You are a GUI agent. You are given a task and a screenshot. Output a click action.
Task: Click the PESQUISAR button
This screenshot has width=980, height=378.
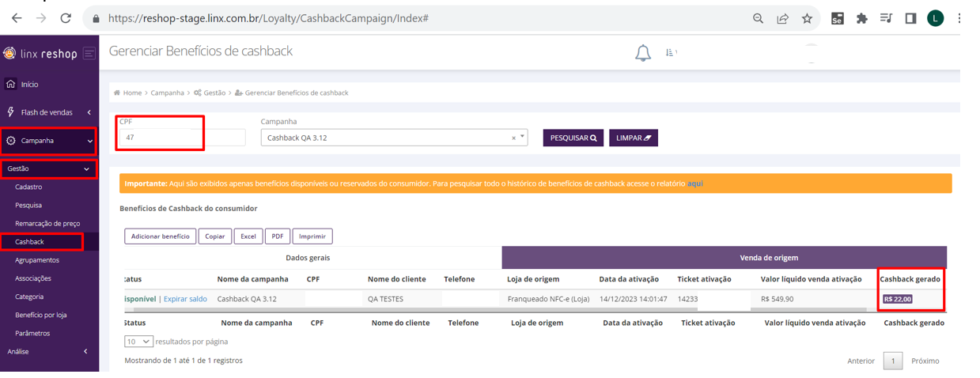tap(573, 138)
